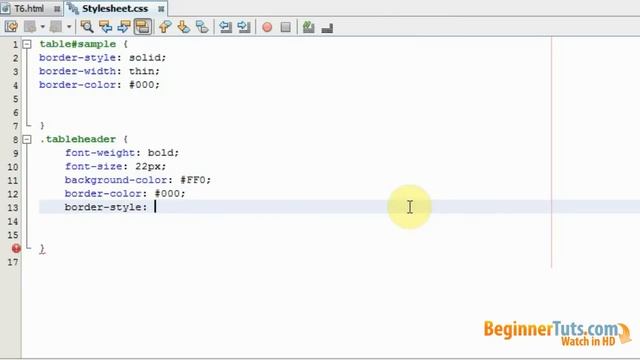This screenshot has width=640, height=360.
Task: Close the Stylesheet.css tab
Action: coord(161,9)
